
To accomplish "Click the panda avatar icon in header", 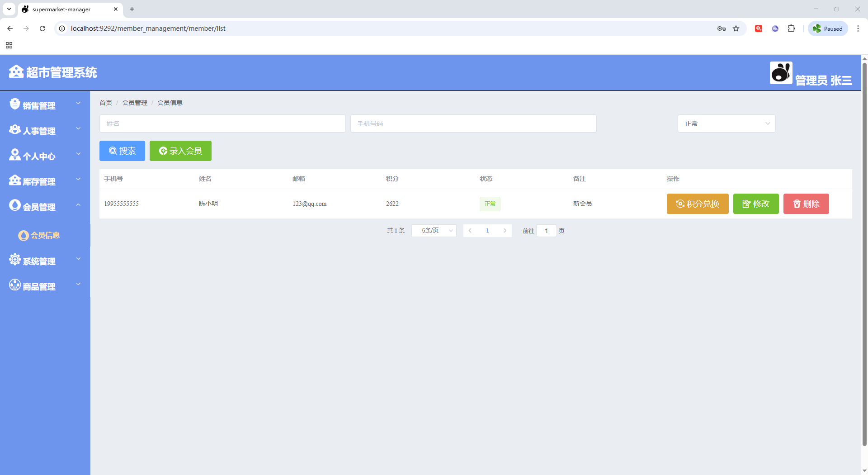I will point(781,73).
